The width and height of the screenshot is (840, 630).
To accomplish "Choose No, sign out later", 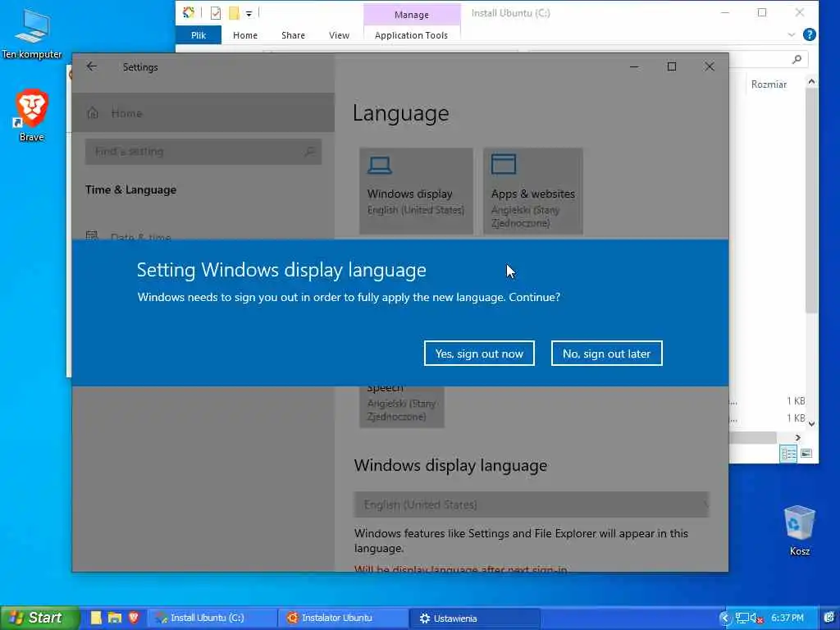I will pyautogui.click(x=606, y=354).
